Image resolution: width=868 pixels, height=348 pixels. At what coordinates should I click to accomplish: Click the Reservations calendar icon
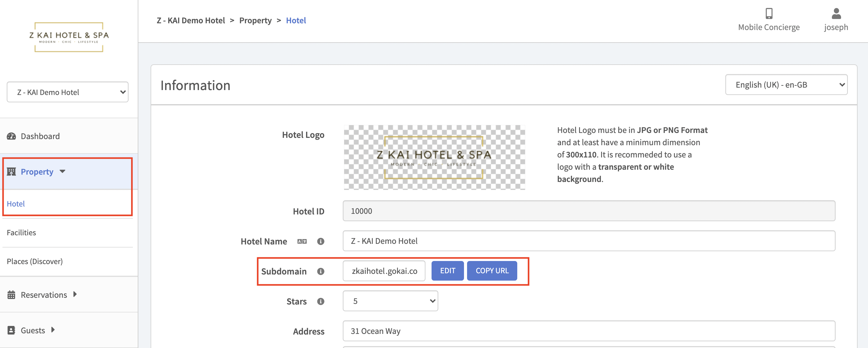pyautogui.click(x=11, y=295)
